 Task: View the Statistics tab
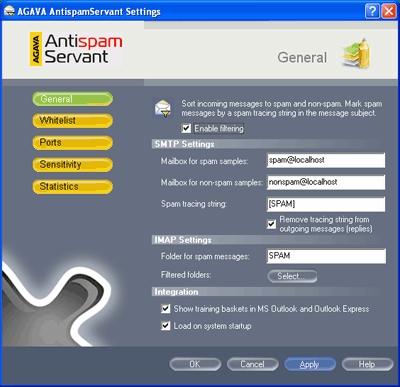coord(73,187)
